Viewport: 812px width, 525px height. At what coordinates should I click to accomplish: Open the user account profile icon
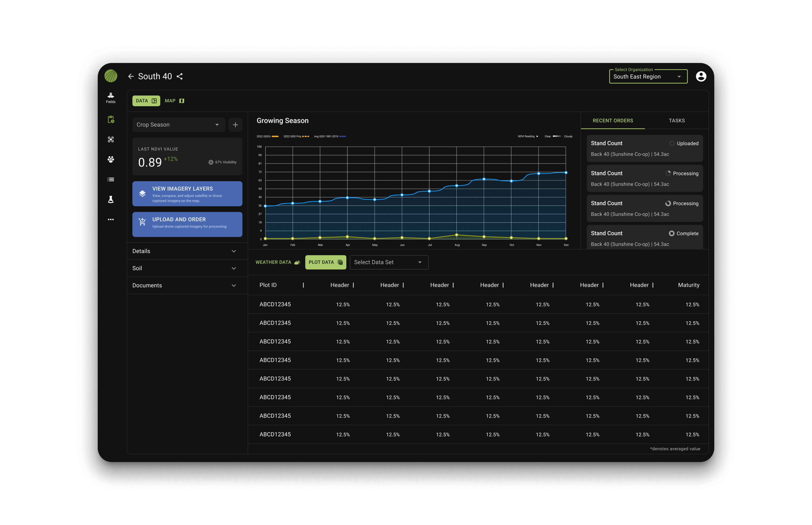[701, 76]
